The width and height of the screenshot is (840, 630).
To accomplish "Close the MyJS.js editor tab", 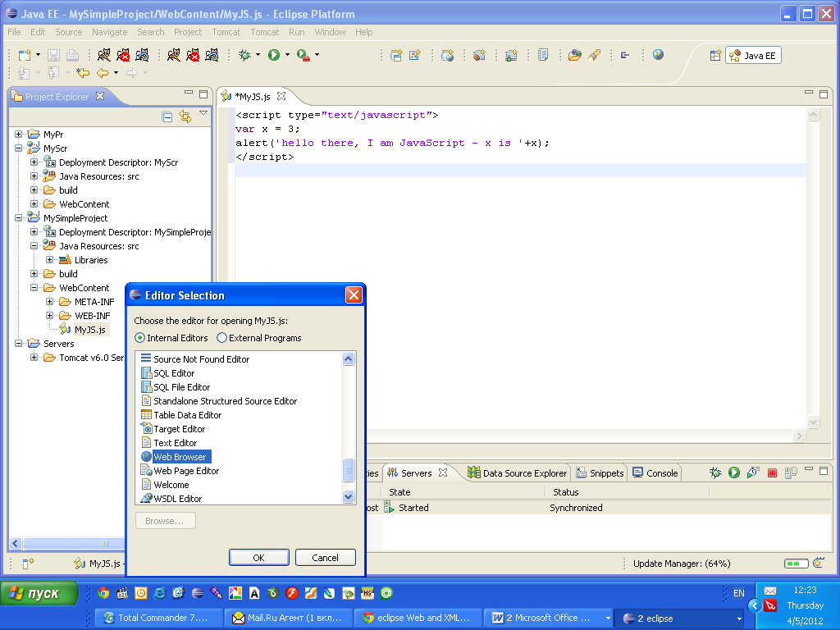I will (x=281, y=96).
